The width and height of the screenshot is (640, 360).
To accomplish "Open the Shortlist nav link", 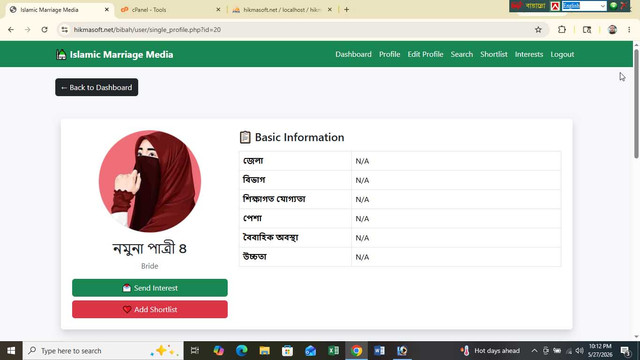I will (494, 54).
